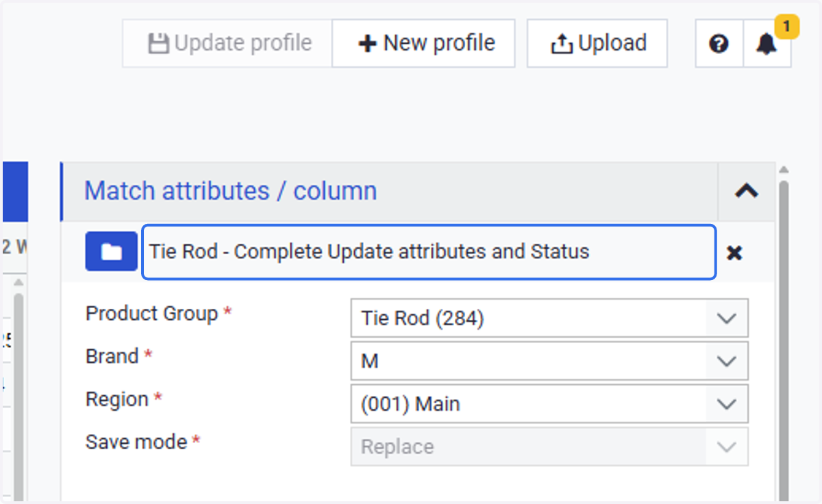Click the Upload button
The height and width of the screenshot is (504, 822).
[x=597, y=43]
